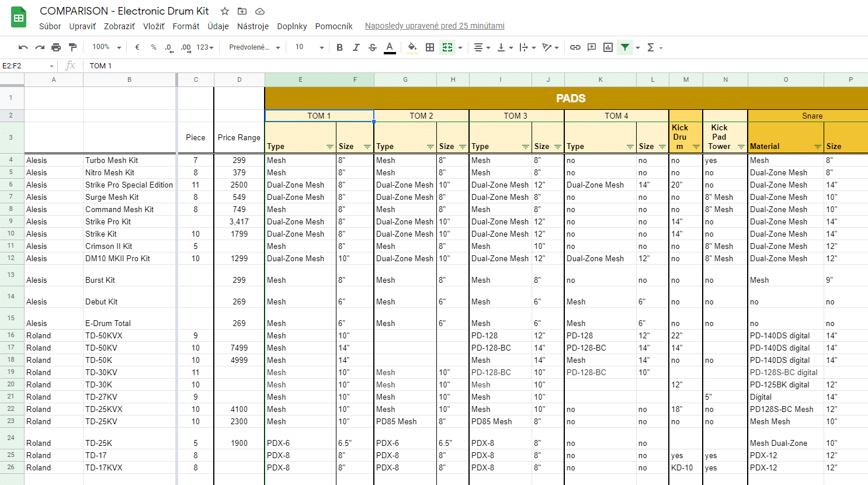Open the cell borders tool
Screen dimensions: 868x485
(x=430, y=47)
